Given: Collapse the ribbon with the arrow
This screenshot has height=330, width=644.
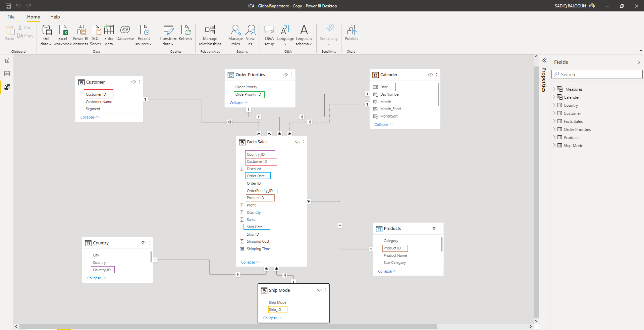Looking at the screenshot, I should 641,51.
